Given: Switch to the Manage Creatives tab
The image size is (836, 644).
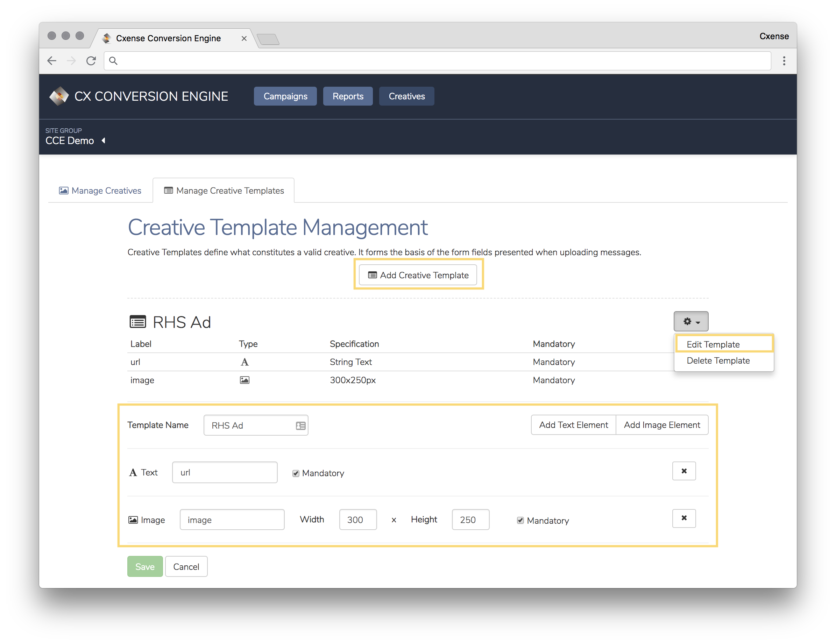Looking at the screenshot, I should click(100, 191).
